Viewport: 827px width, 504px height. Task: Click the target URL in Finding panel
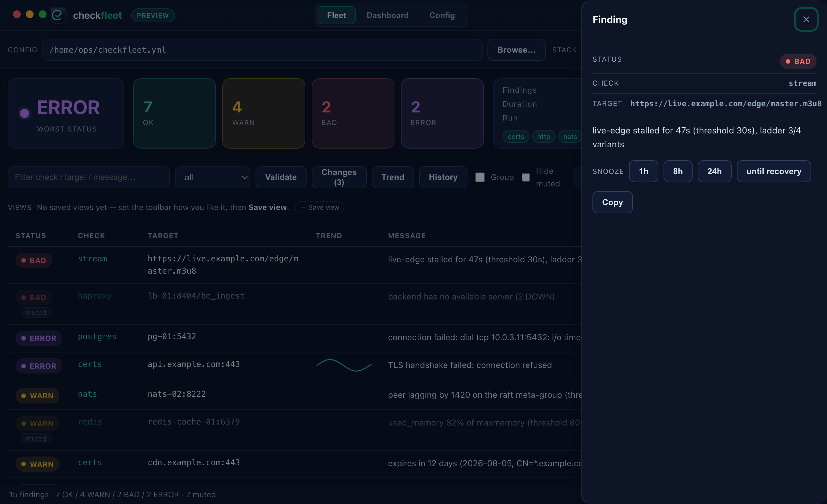726,104
